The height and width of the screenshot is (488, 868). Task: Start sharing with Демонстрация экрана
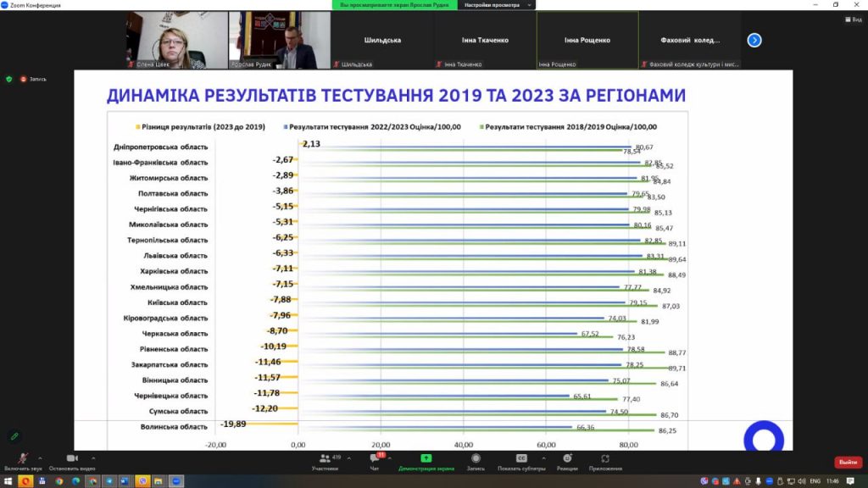tap(427, 458)
